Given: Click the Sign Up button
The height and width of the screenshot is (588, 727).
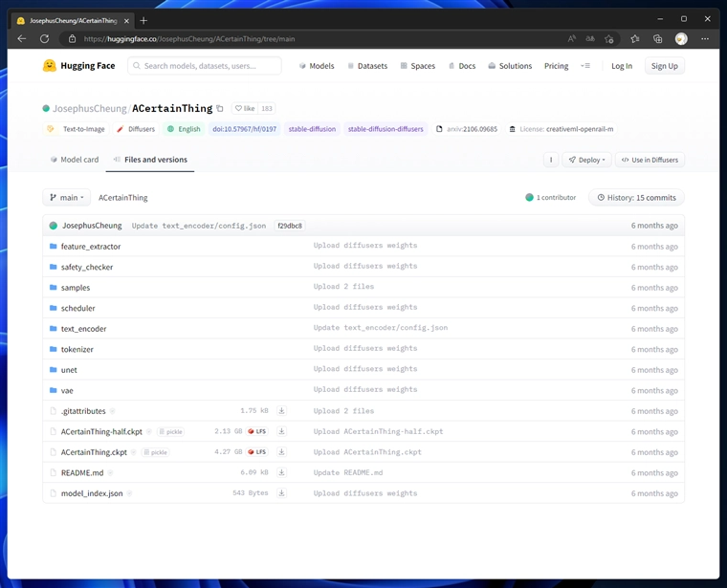Looking at the screenshot, I should (665, 66).
